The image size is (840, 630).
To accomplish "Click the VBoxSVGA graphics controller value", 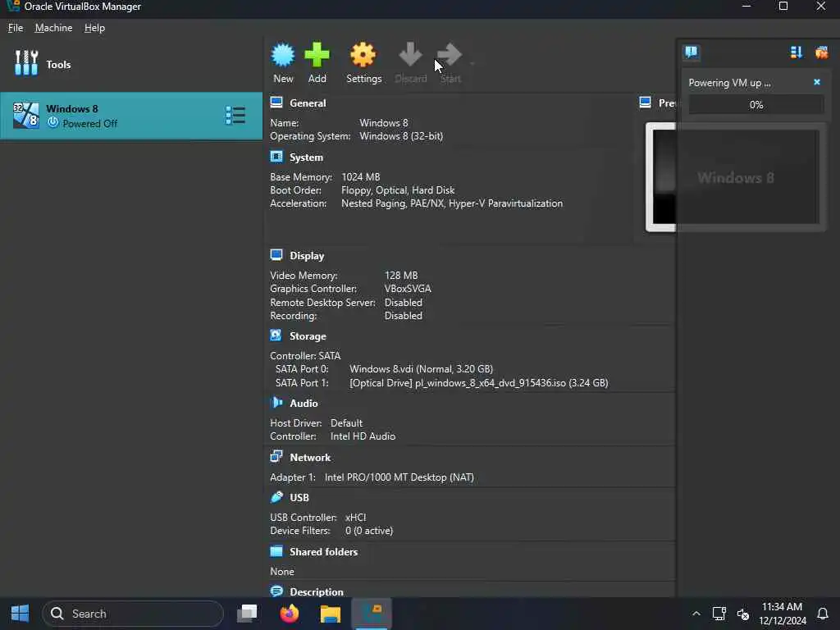I will [407, 289].
